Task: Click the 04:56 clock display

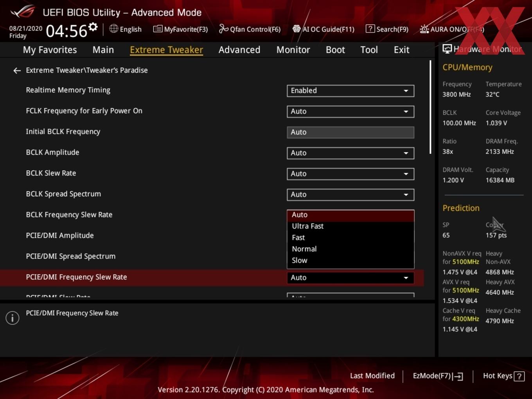Action: (66, 31)
